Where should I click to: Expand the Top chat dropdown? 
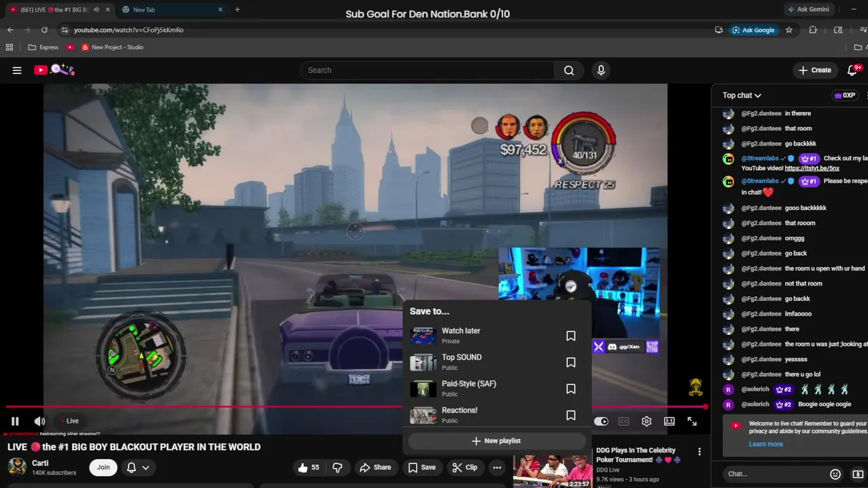742,96
